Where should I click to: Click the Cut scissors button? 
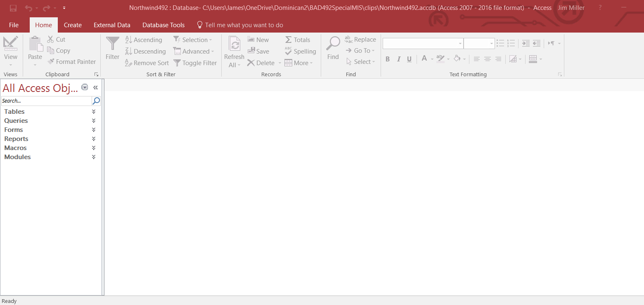coord(56,40)
